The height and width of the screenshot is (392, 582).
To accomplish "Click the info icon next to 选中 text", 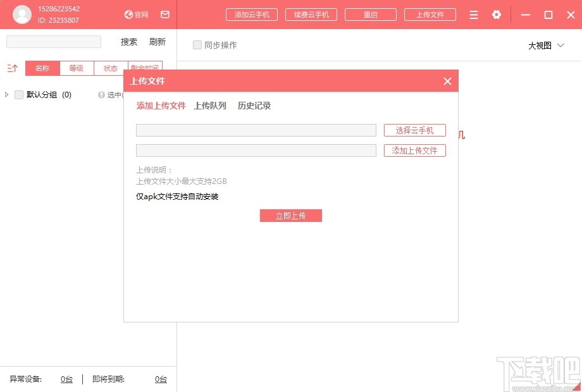I will 102,95.
